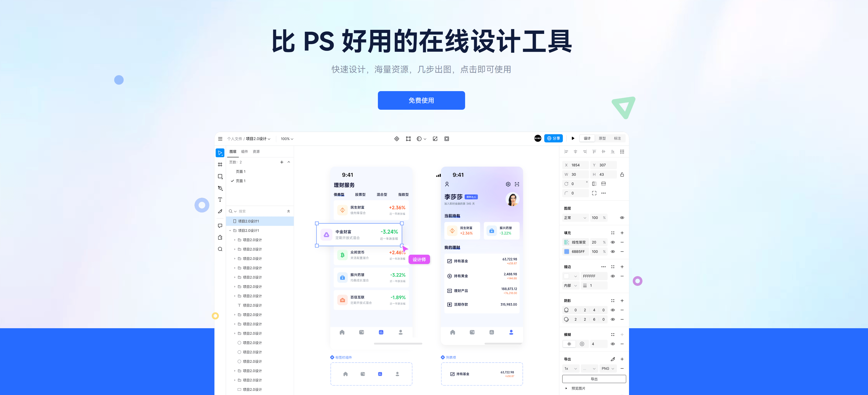868x395 pixels.
Task: Select the comment bubble tool
Action: click(x=220, y=226)
